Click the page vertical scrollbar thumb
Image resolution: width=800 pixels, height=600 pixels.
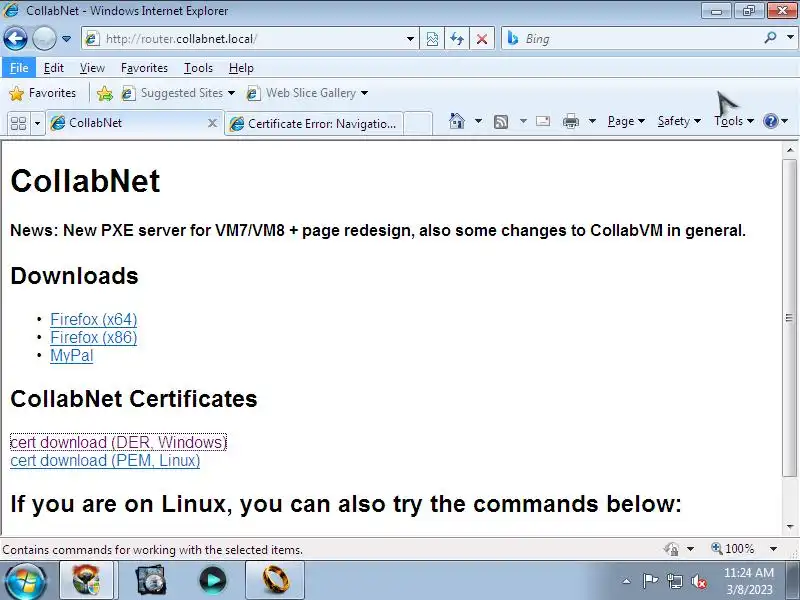click(x=790, y=318)
